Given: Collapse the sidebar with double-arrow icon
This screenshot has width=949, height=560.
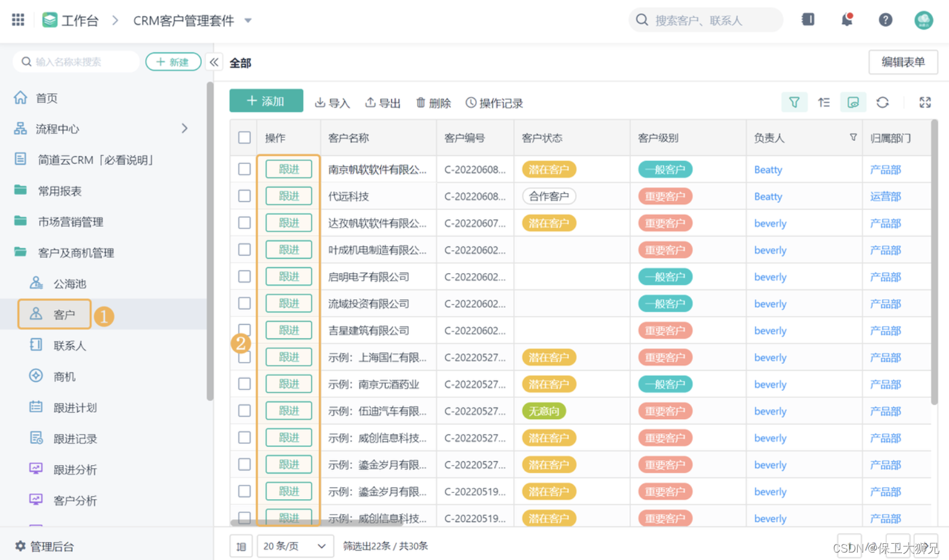Looking at the screenshot, I should [214, 62].
